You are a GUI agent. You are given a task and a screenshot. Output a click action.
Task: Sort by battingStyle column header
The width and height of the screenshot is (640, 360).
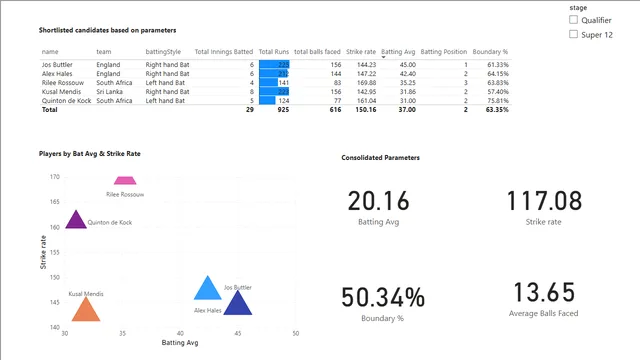click(x=163, y=52)
